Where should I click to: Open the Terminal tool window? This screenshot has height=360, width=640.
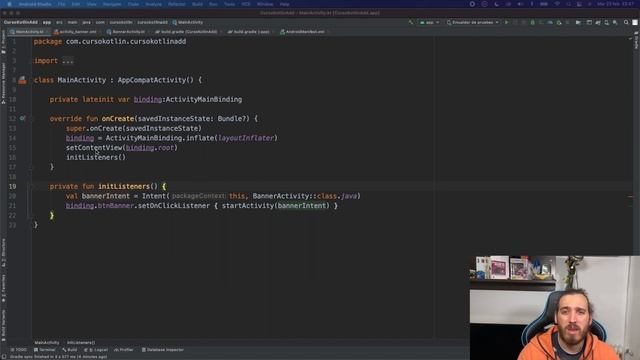click(44, 350)
